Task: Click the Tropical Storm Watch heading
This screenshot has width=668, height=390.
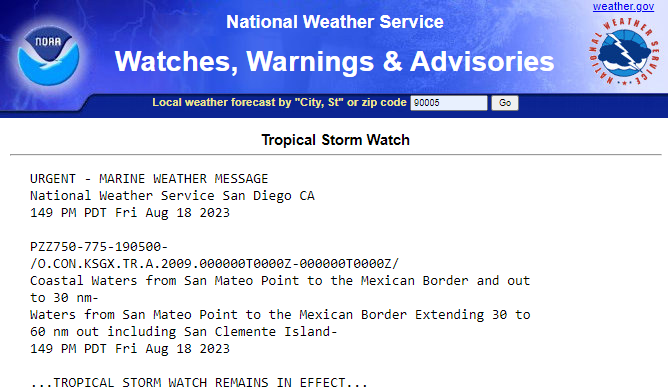Action: (x=335, y=140)
